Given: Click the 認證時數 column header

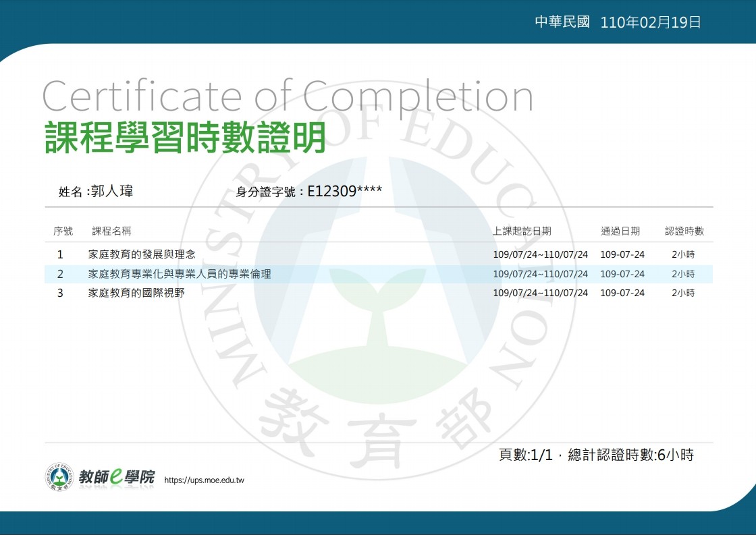Looking at the screenshot, I should [684, 231].
